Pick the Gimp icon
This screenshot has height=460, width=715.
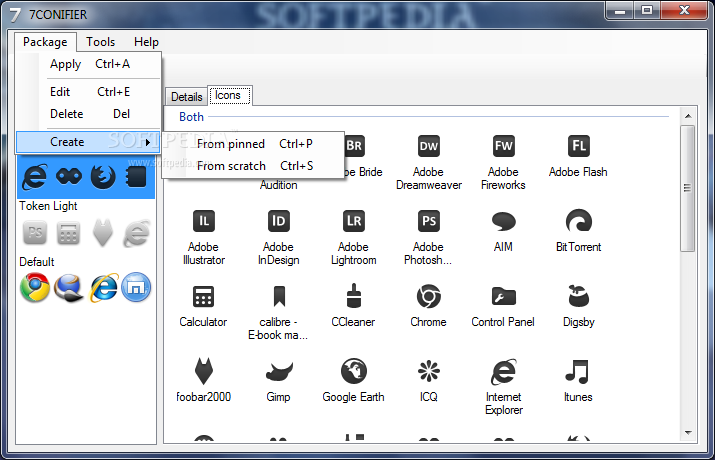tap(279, 372)
